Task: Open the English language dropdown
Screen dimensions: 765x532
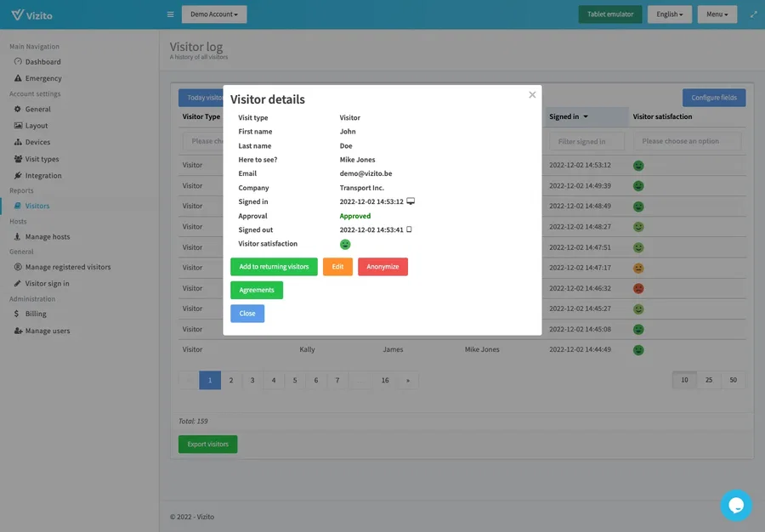Action: click(x=670, y=14)
